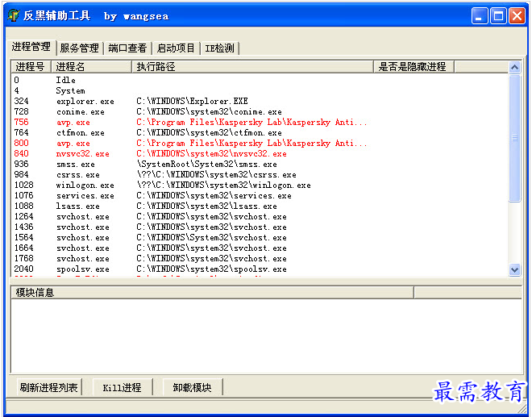Select the smss.exe process row
This screenshot has width=532, height=417.
point(260,165)
